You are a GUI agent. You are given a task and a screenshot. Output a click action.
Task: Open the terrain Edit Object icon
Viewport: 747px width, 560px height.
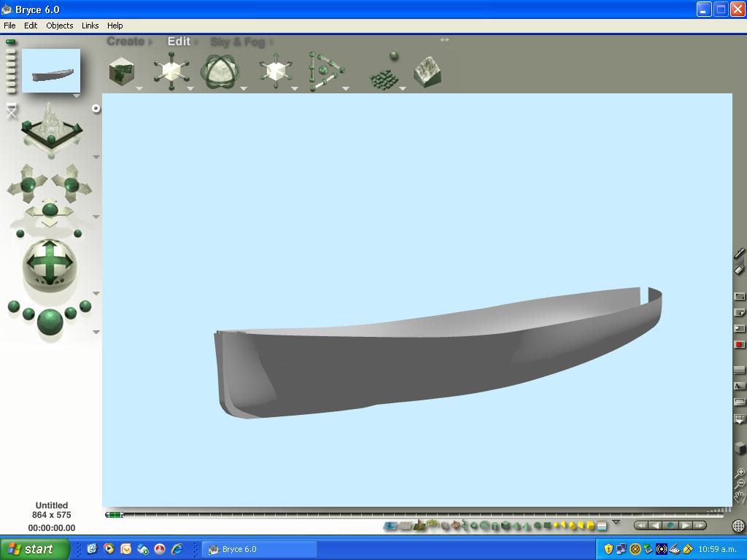pyautogui.click(x=427, y=71)
